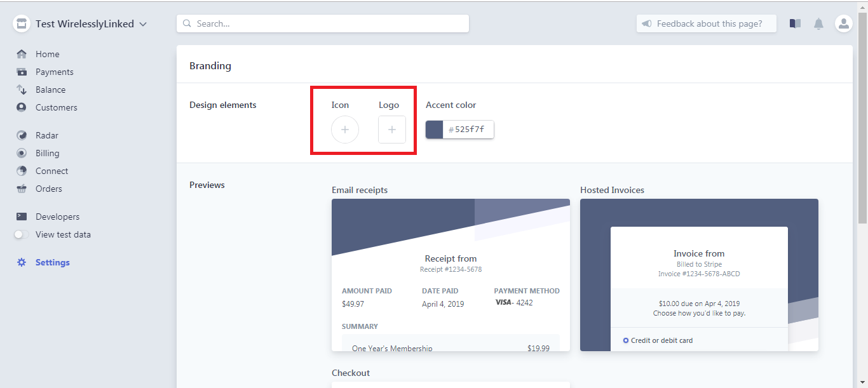The image size is (868, 388).
Task: Upload a logo with the square plus
Action: 392,130
